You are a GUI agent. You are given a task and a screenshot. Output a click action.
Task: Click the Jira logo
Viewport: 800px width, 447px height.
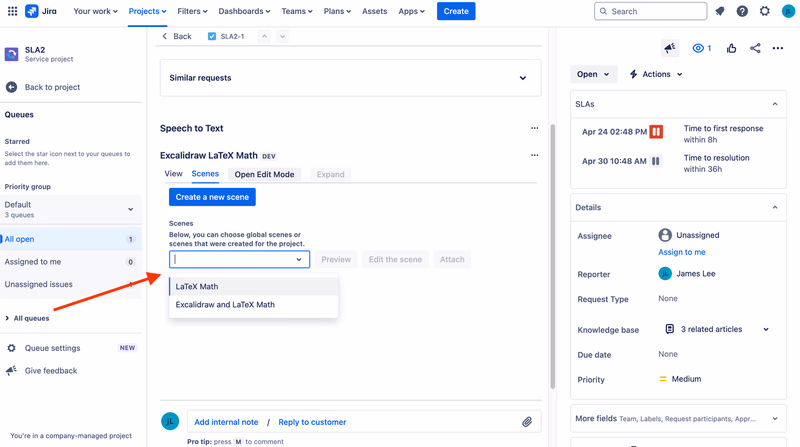tap(41, 11)
